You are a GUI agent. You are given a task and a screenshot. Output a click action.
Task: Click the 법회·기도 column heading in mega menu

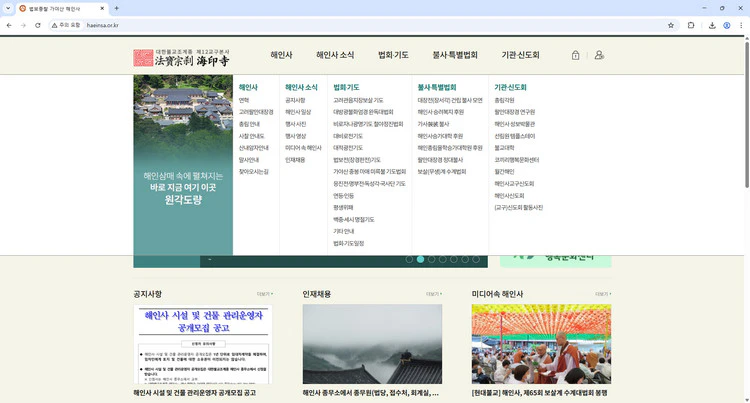tap(346, 87)
